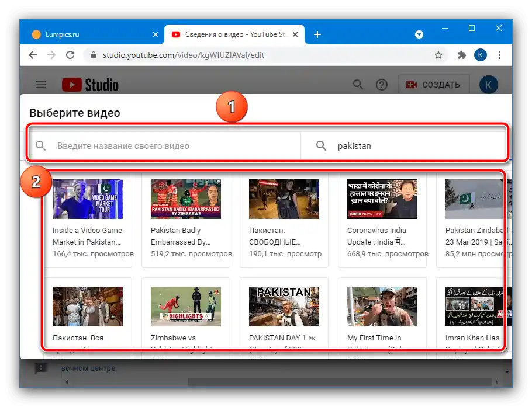The height and width of the screenshot is (407, 532).
Task: Close the Lumpics.ru tab
Action: (x=156, y=34)
